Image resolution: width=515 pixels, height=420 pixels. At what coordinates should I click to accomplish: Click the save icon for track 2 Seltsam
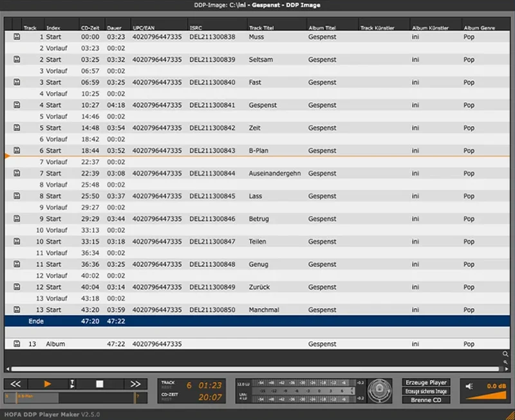click(17, 59)
